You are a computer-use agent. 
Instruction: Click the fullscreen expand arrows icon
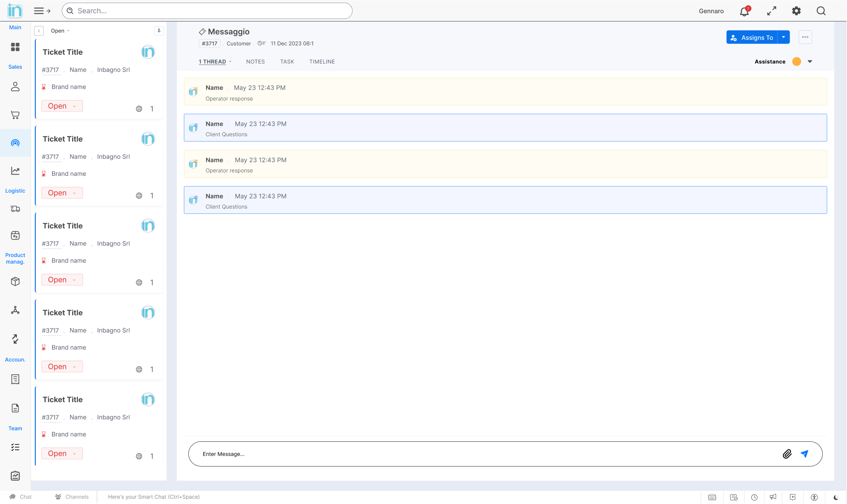[771, 11]
